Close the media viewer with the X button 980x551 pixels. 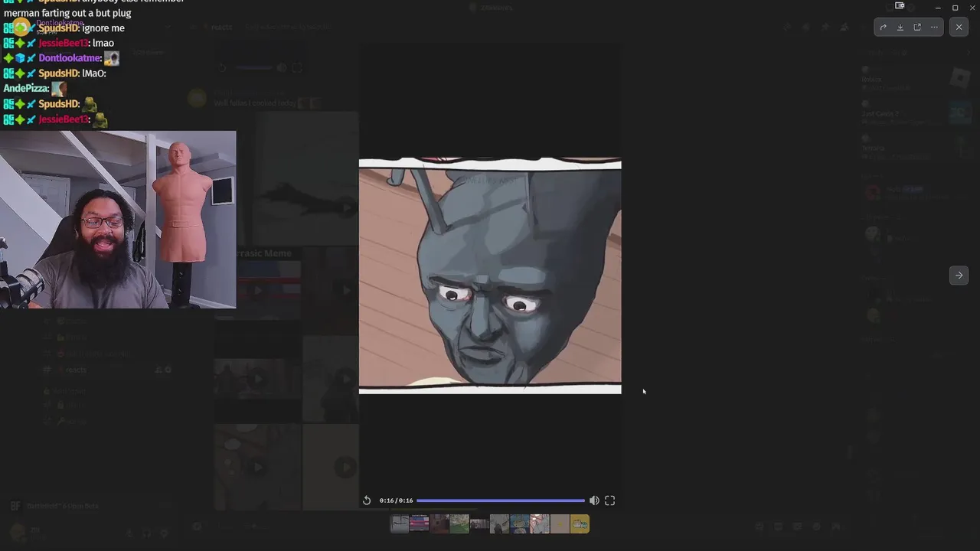pos(959,27)
